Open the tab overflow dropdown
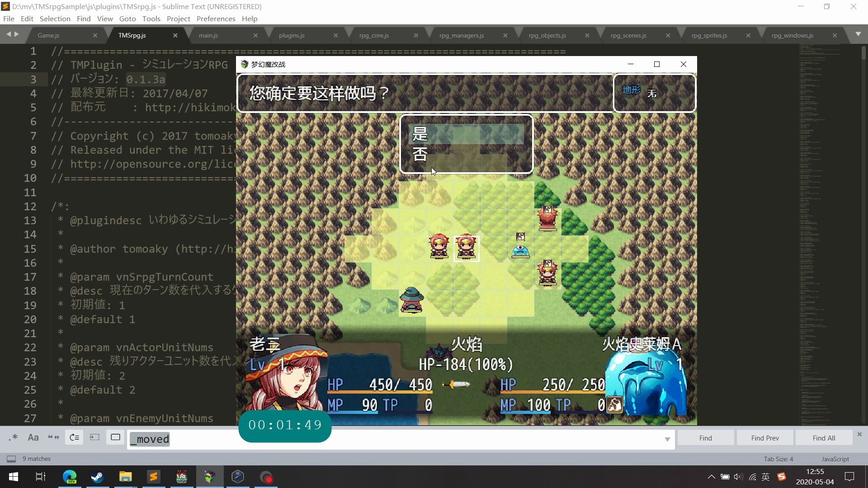 (x=859, y=35)
